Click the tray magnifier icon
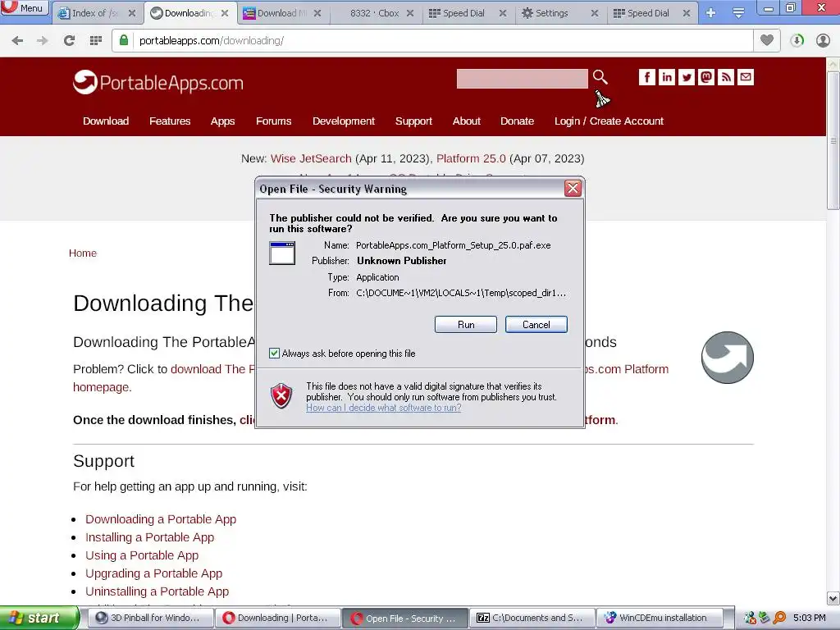The image size is (840, 630). 780,618
